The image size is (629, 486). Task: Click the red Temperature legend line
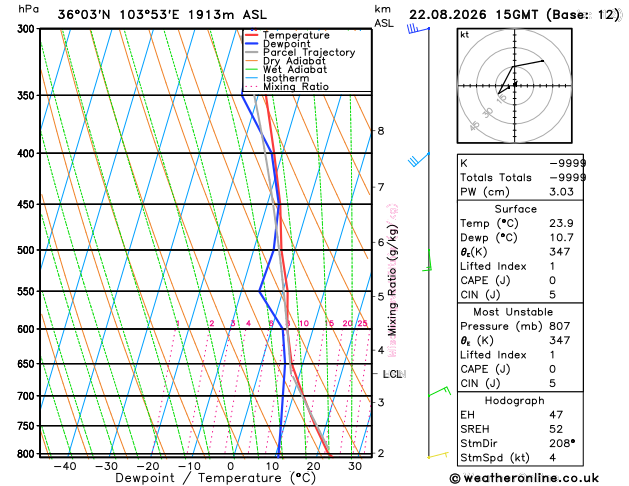[252, 35]
